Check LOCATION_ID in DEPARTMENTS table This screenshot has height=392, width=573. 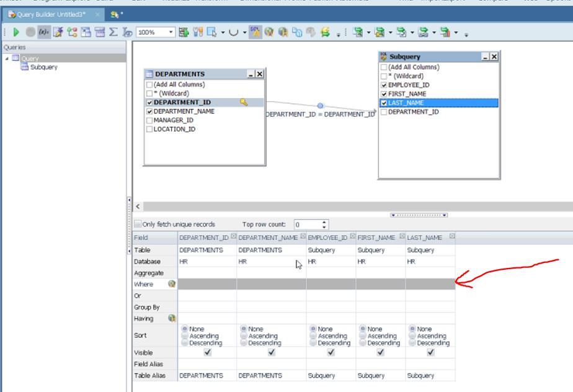click(x=149, y=129)
